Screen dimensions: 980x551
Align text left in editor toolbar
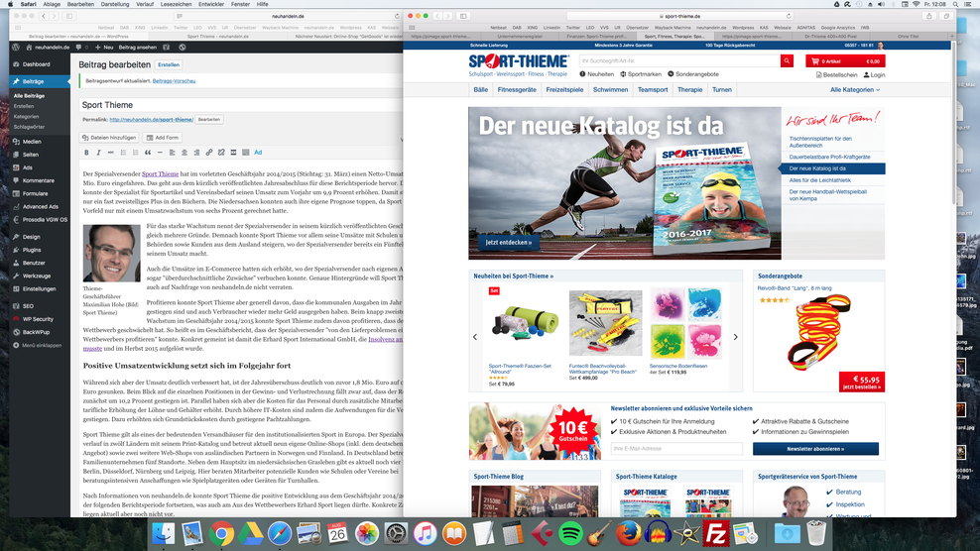click(x=172, y=153)
